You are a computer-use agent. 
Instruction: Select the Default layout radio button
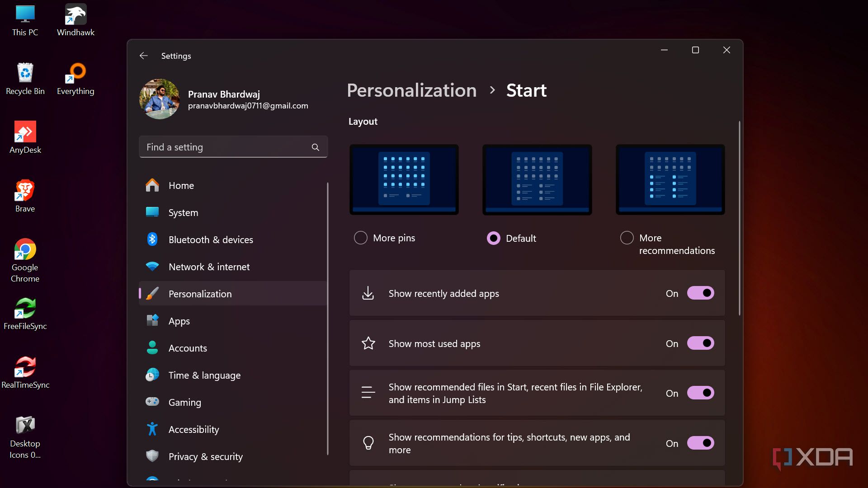click(493, 238)
